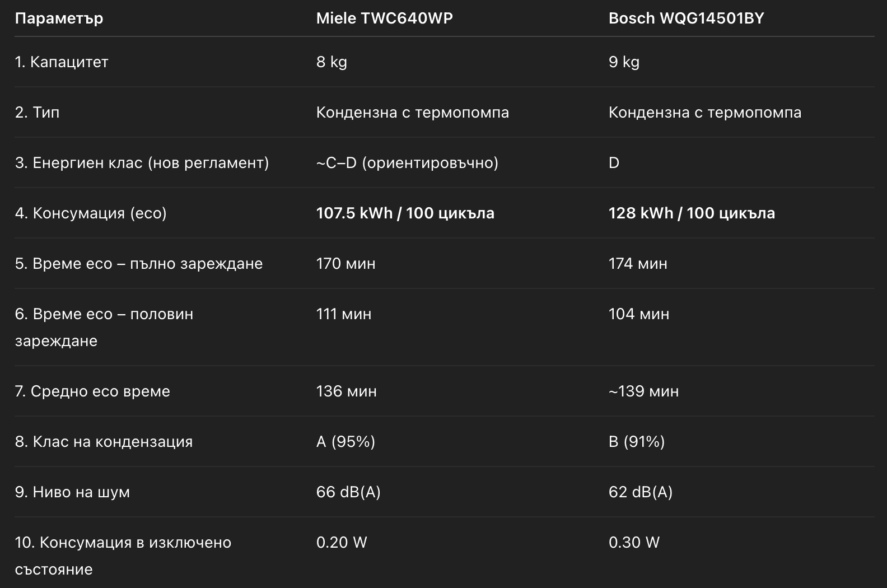Viewport: 887px width, 588px height.
Task: Click the Bosch WQG14501BY column header
Action: coord(686,18)
